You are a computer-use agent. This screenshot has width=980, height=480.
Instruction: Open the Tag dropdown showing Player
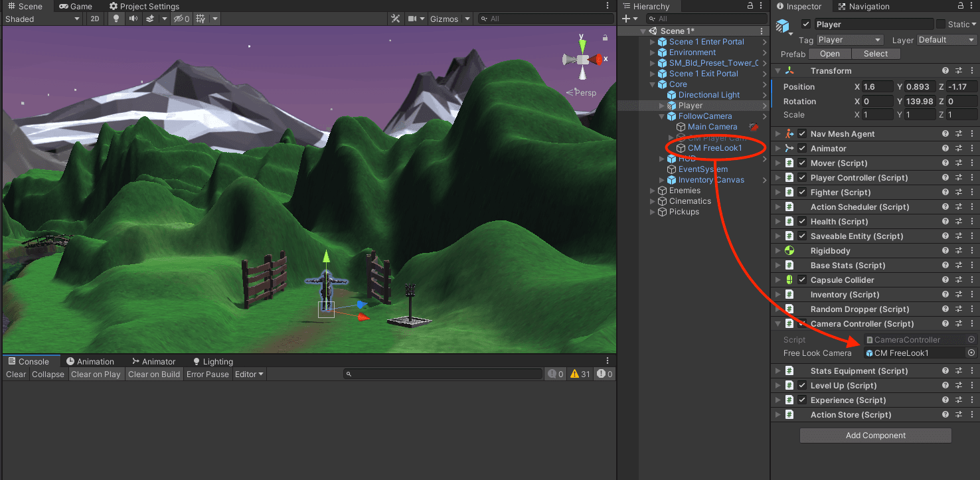(849, 40)
